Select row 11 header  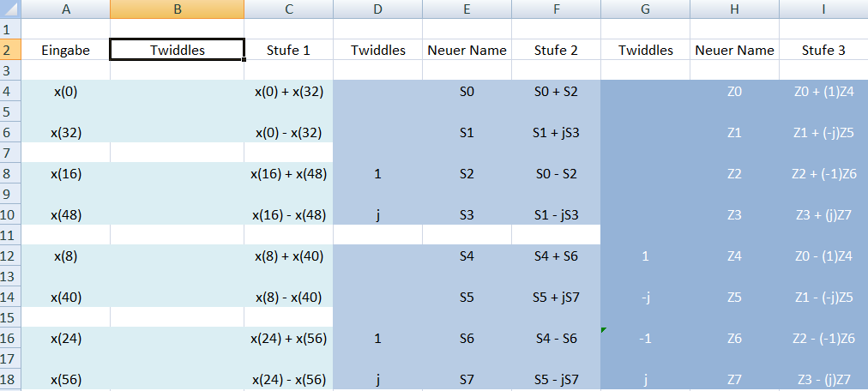point(10,234)
